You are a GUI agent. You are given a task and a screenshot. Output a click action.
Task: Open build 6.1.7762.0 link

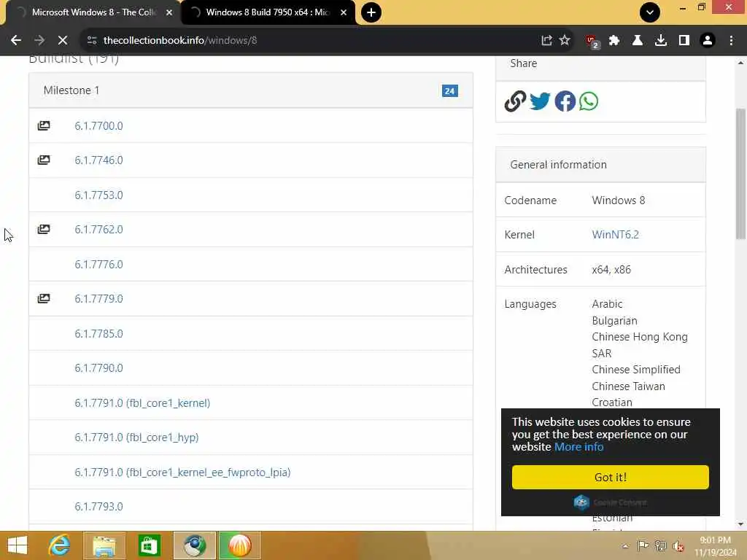(98, 229)
